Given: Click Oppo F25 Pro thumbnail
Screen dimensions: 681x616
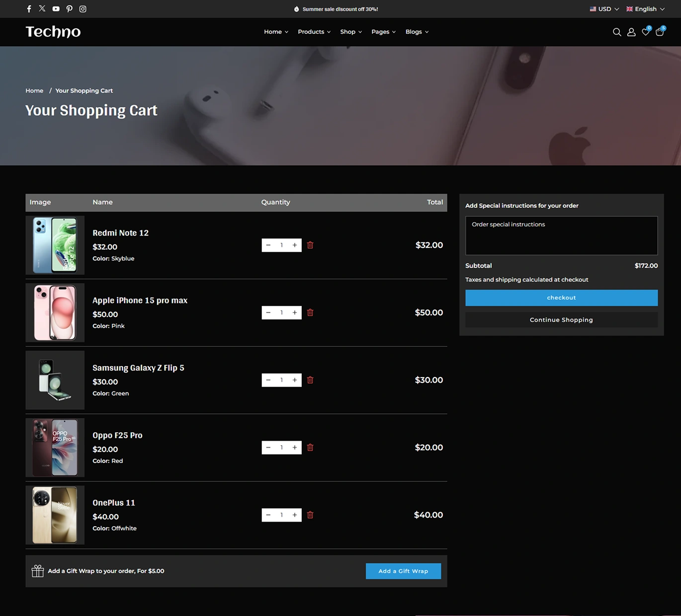Looking at the screenshot, I should coord(55,448).
